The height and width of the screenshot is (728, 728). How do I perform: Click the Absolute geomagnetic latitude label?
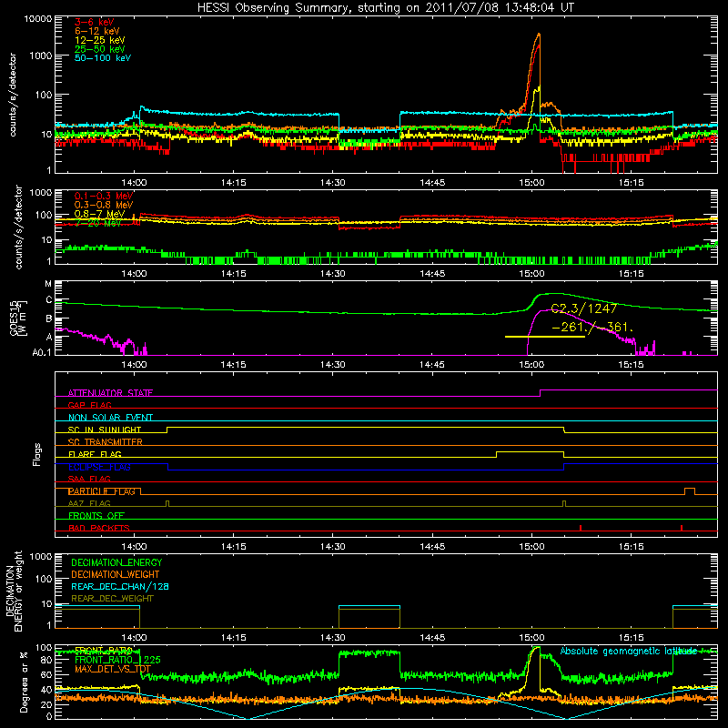(x=628, y=652)
